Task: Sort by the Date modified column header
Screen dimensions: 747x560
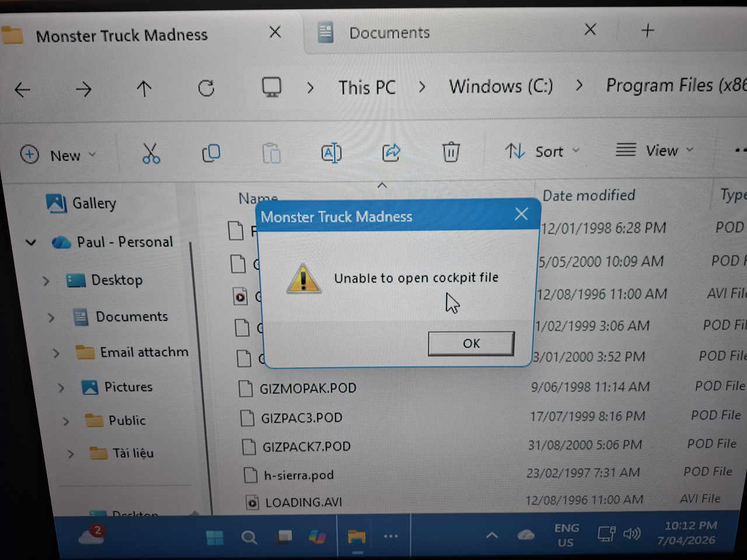Action: pos(589,195)
